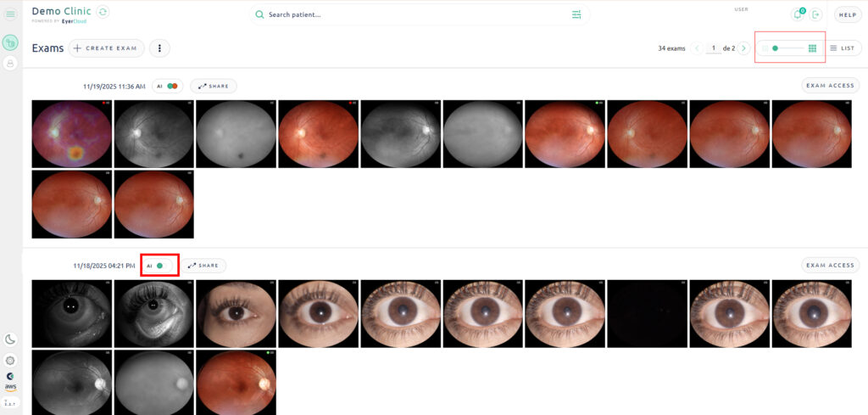Click the refresh icon beside Demo Clinic
Image resolution: width=868 pixels, height=415 pixels.
tap(103, 12)
